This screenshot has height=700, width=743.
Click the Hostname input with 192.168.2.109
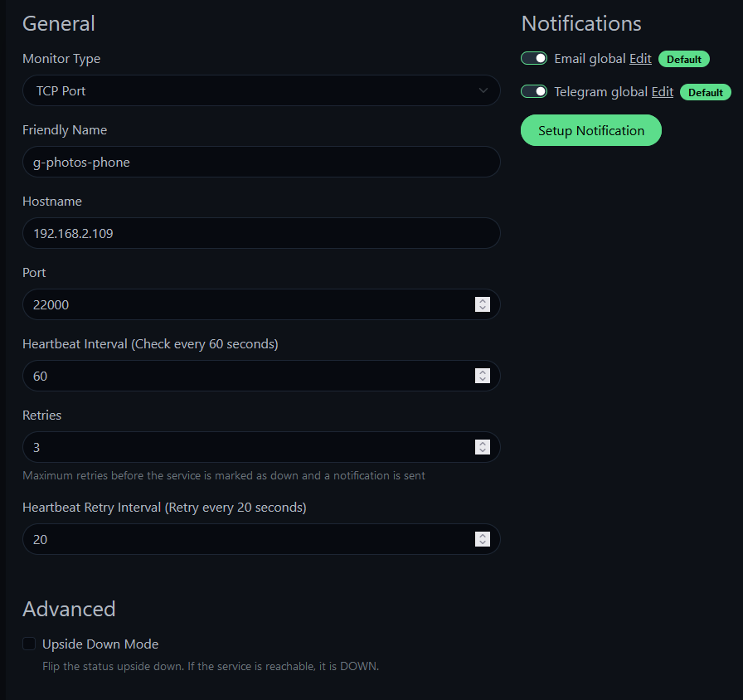[x=261, y=233]
